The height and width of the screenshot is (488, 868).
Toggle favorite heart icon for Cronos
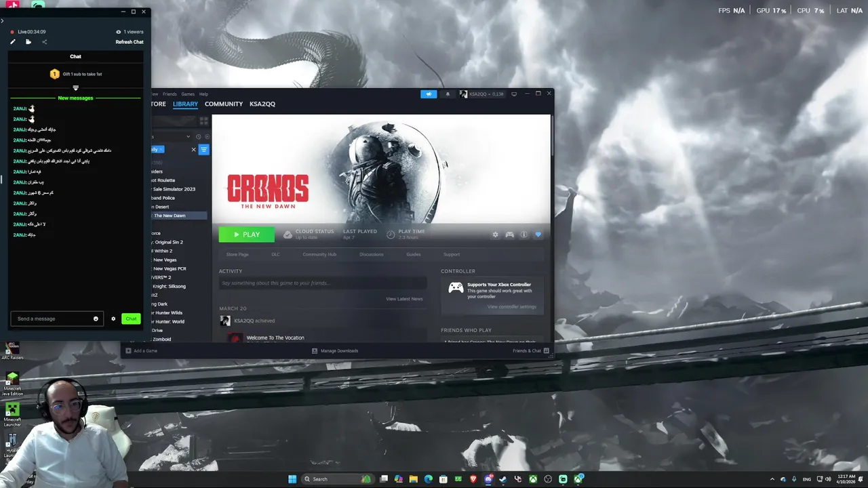tap(538, 235)
